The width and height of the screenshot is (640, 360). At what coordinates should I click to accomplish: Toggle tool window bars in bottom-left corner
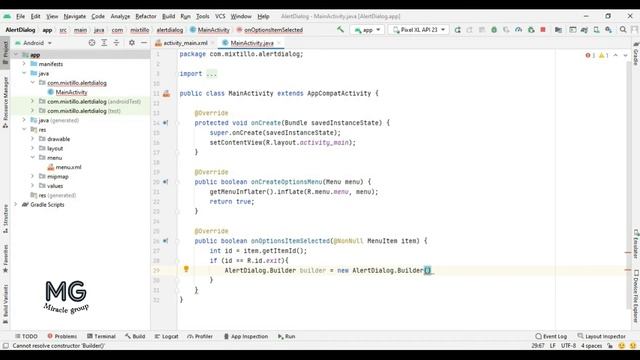click(x=5, y=346)
